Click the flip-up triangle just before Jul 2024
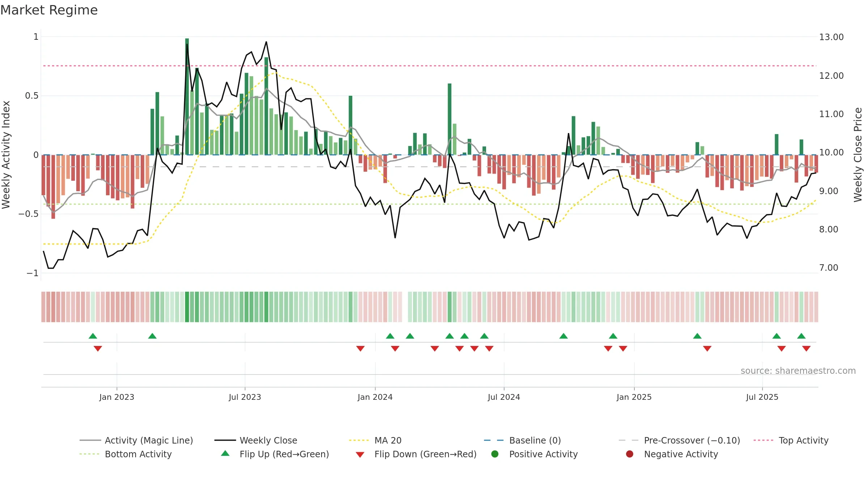Image resolution: width=868 pixels, height=488 pixels. pyautogui.click(x=484, y=336)
